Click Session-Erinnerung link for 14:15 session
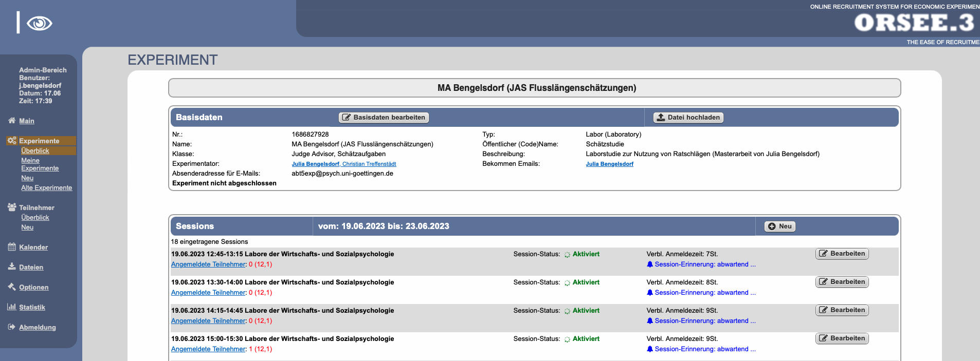The width and height of the screenshot is (980, 361). click(x=705, y=321)
